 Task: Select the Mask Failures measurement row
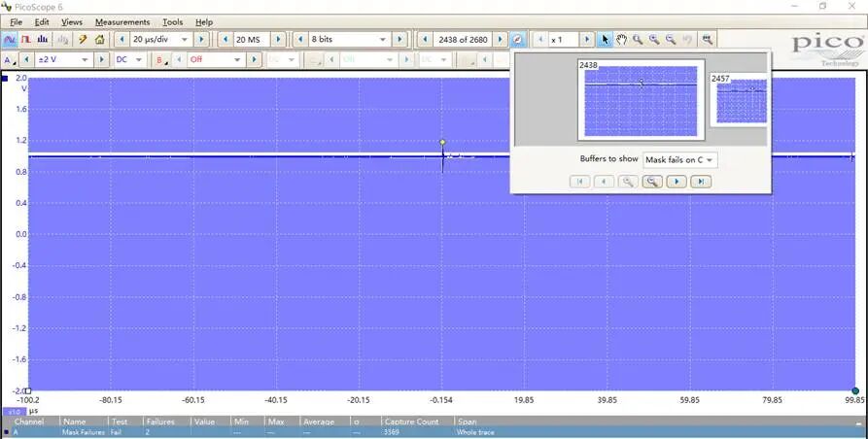coord(434,432)
